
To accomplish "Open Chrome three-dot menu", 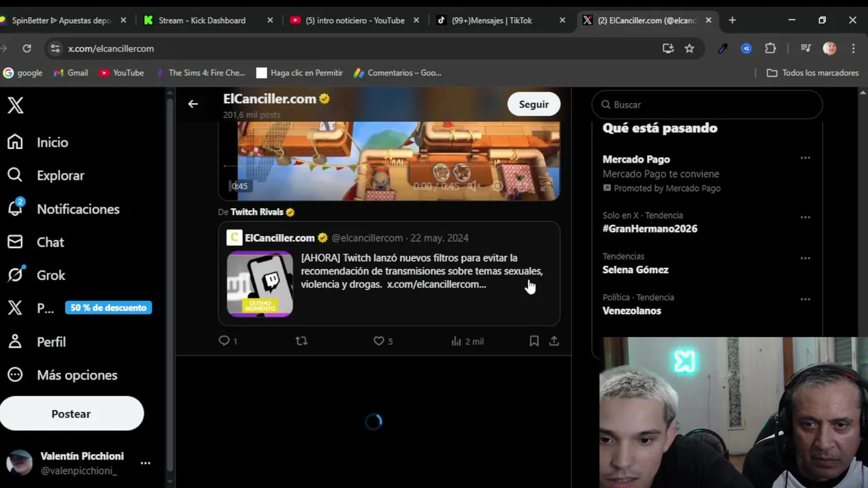I will click(x=853, y=48).
